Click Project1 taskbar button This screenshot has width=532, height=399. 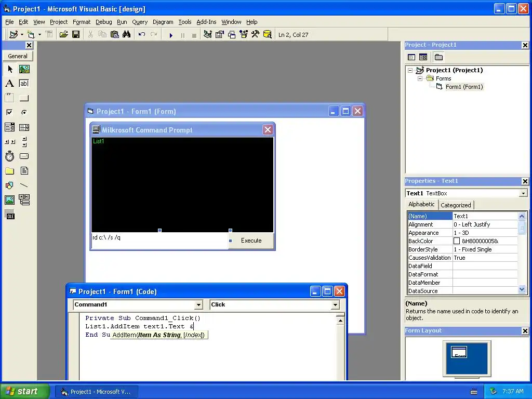[x=97, y=392]
